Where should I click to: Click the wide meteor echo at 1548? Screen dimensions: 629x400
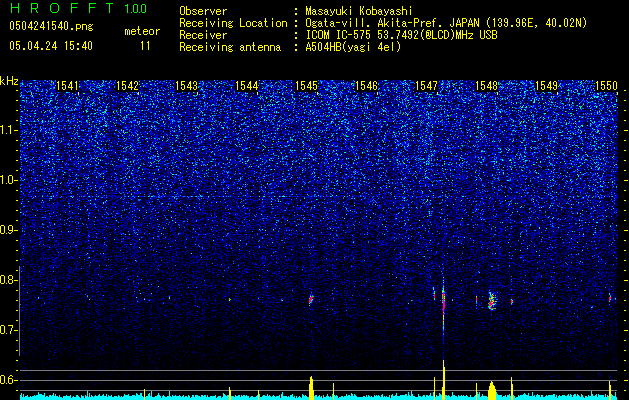(x=492, y=301)
